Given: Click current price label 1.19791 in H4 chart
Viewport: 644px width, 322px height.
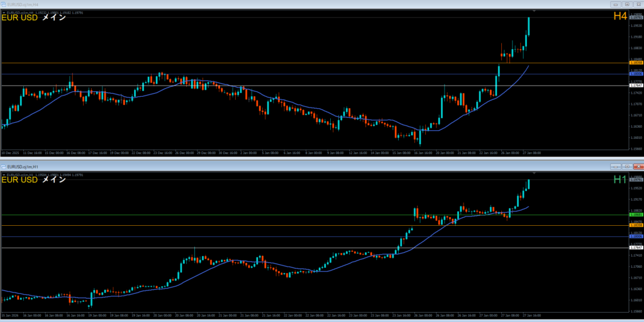Looking at the screenshot, I should (x=635, y=18).
